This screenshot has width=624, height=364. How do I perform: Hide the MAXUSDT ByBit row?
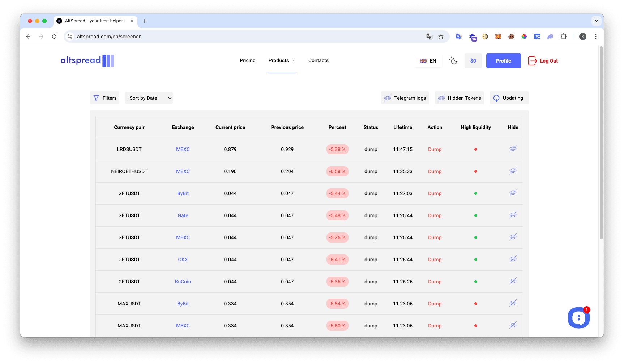click(x=513, y=303)
